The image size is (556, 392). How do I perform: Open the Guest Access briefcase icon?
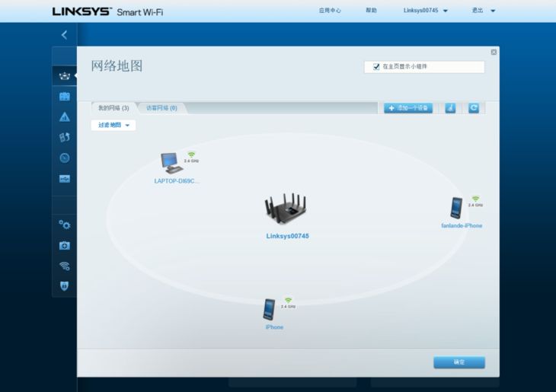pyautogui.click(x=65, y=97)
